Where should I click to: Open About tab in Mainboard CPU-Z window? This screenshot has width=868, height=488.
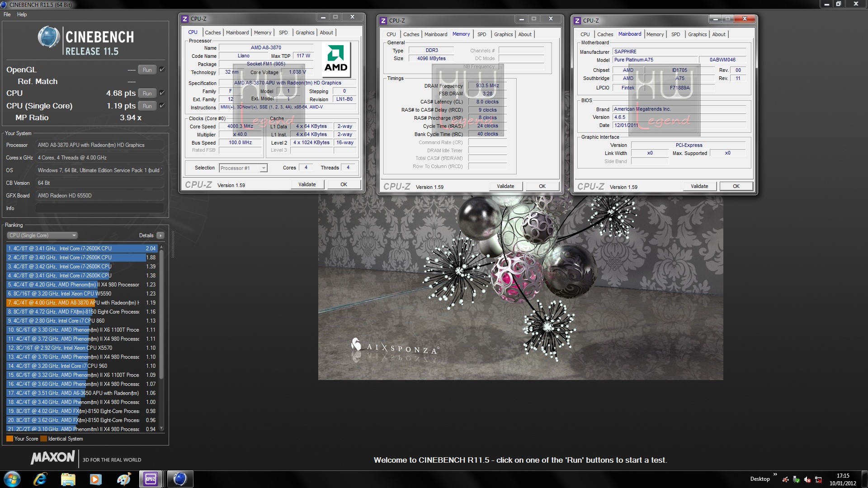point(718,34)
